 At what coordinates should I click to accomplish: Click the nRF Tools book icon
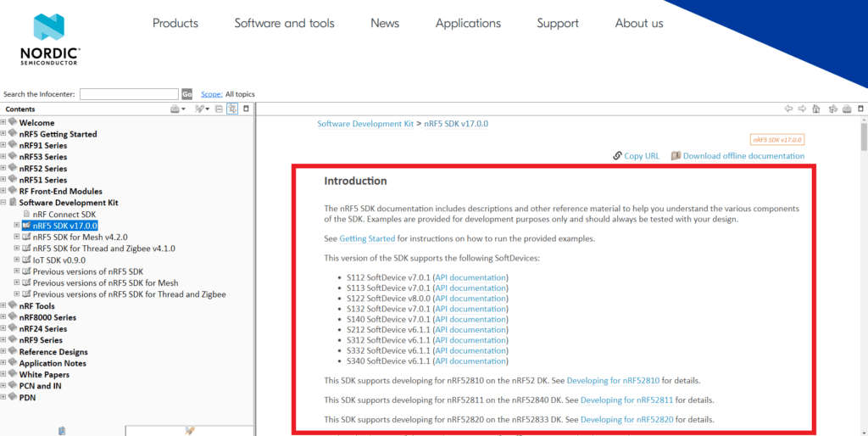pos(13,305)
